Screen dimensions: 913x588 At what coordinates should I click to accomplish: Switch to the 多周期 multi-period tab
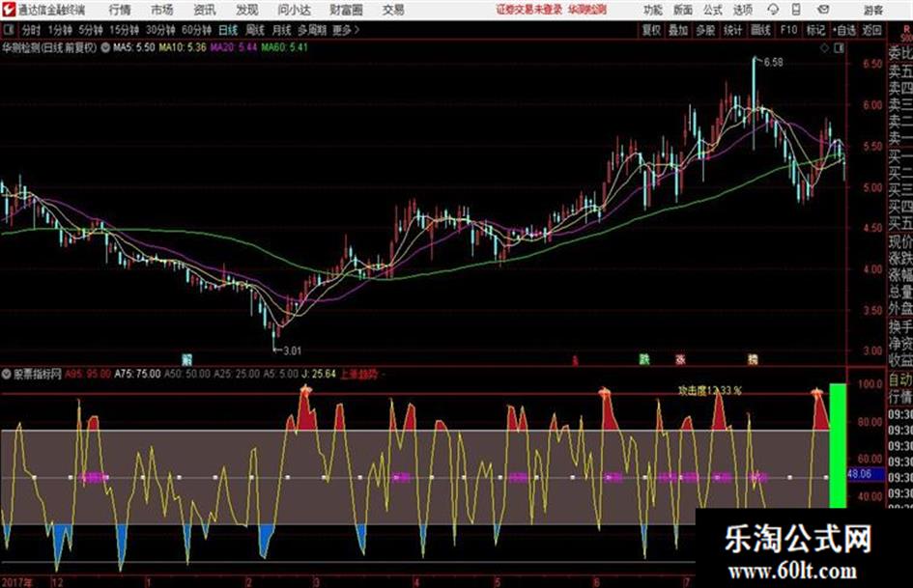coord(312,30)
